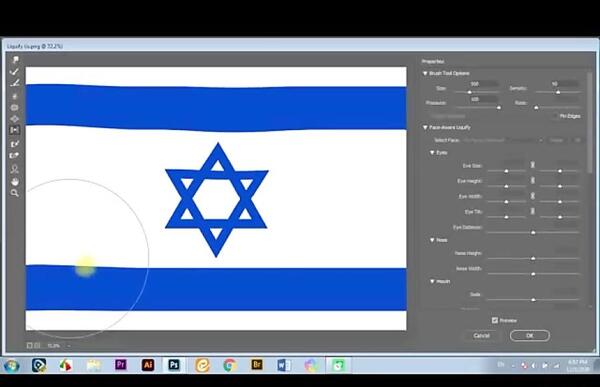
Task: Select the Thaw Mask tool
Action: click(x=15, y=155)
